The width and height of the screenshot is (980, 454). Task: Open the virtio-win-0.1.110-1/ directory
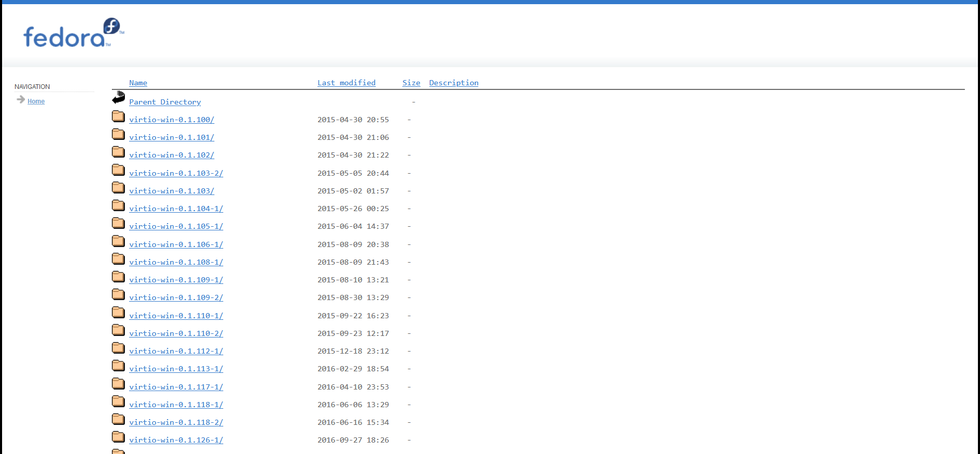[x=176, y=316]
